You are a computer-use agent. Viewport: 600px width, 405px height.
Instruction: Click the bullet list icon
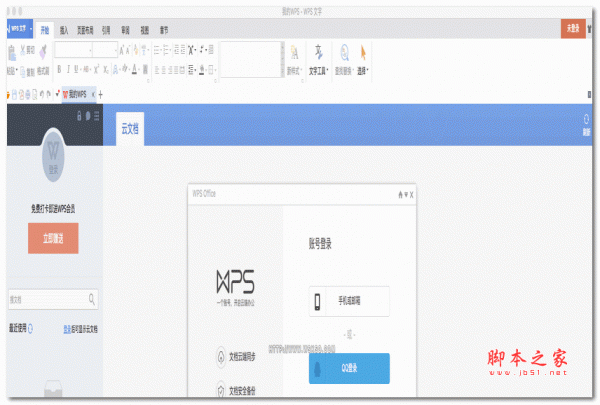pyautogui.click(x=157, y=50)
